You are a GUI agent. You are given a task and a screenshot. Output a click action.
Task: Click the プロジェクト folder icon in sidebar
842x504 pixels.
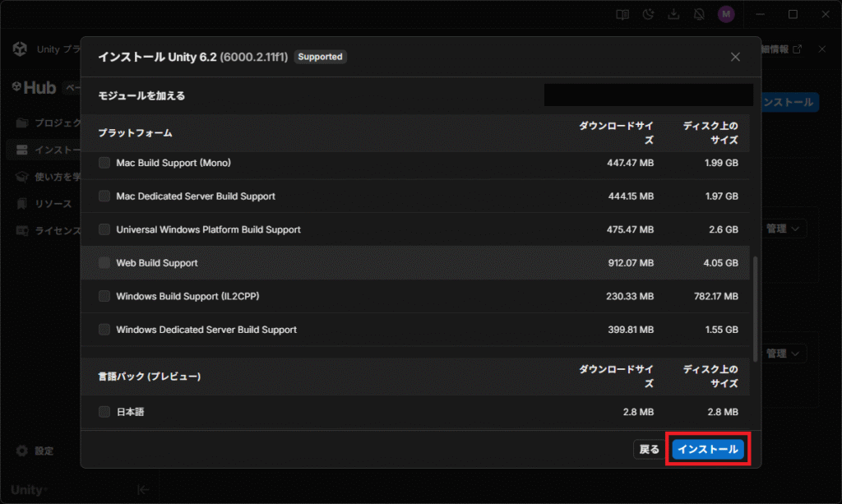click(22, 123)
